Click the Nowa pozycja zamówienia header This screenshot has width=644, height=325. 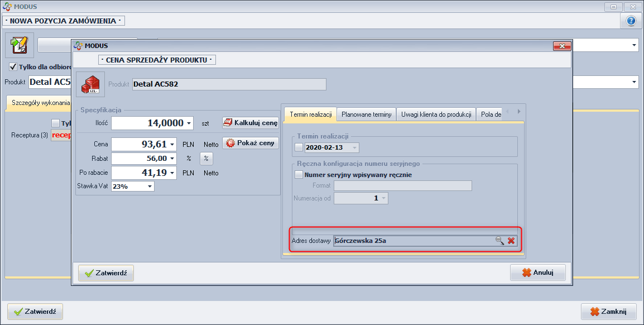(64, 21)
